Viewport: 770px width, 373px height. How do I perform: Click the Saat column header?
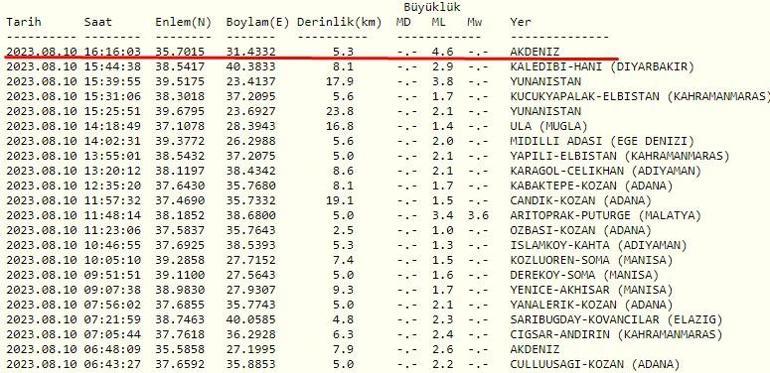(x=98, y=22)
